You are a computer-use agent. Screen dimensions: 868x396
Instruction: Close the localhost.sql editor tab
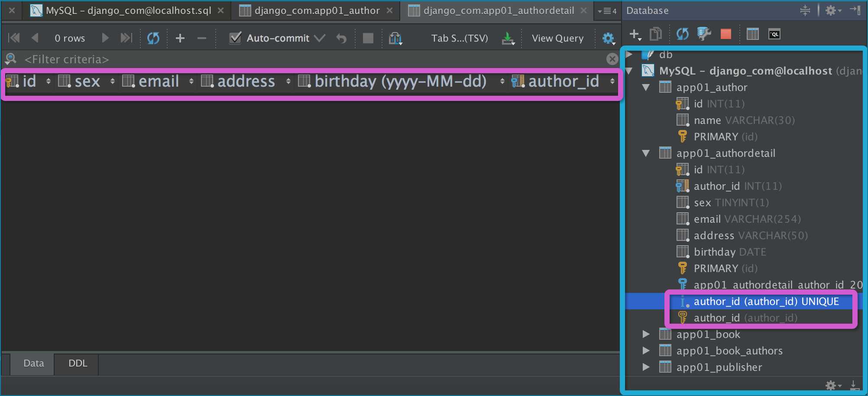[221, 10]
